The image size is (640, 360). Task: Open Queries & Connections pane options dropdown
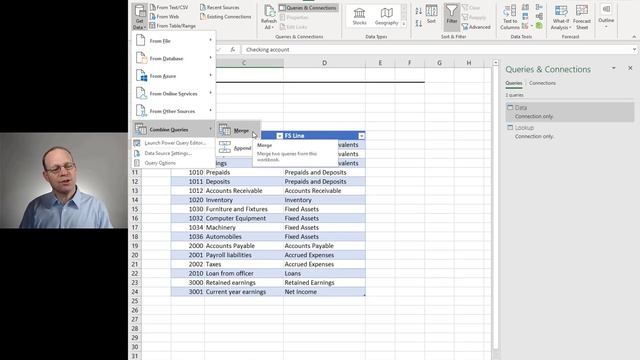(x=613, y=68)
